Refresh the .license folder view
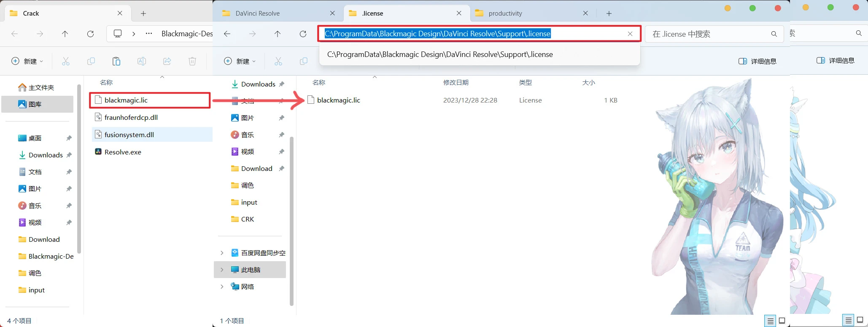 (303, 34)
